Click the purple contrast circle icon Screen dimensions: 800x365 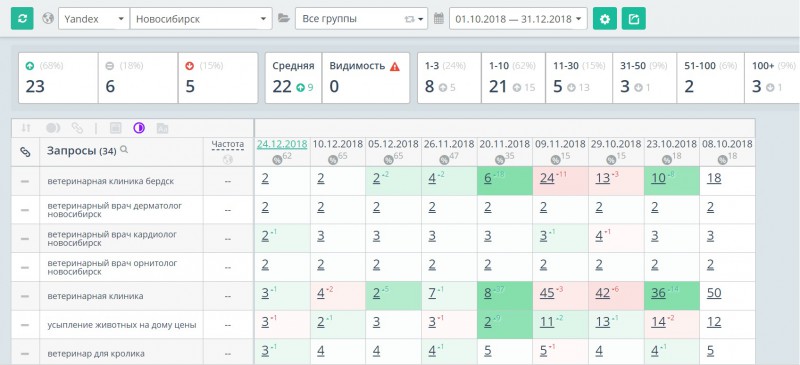click(139, 128)
